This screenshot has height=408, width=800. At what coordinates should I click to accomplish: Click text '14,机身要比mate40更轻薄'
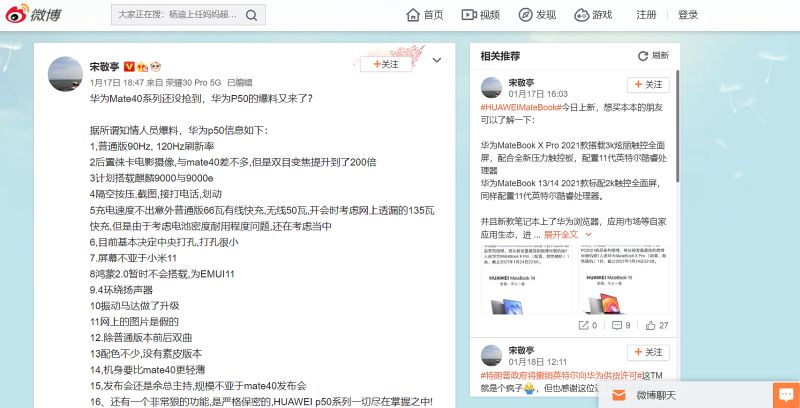coord(147,370)
